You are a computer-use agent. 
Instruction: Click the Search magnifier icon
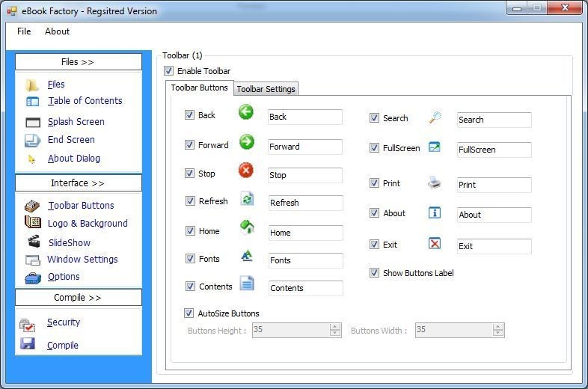(435, 117)
